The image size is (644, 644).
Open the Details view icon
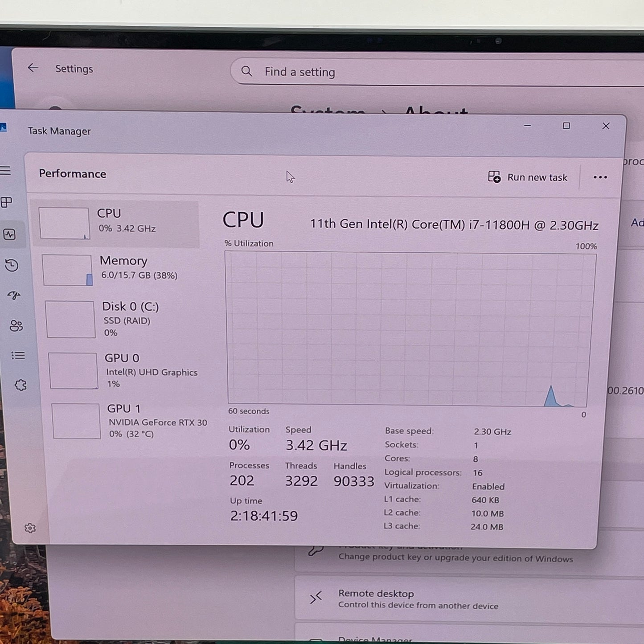coord(18,355)
